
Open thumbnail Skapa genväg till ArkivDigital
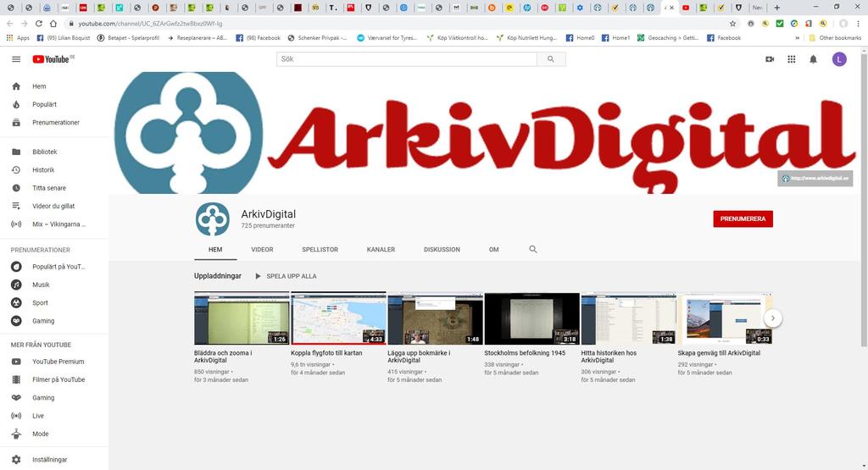724,318
